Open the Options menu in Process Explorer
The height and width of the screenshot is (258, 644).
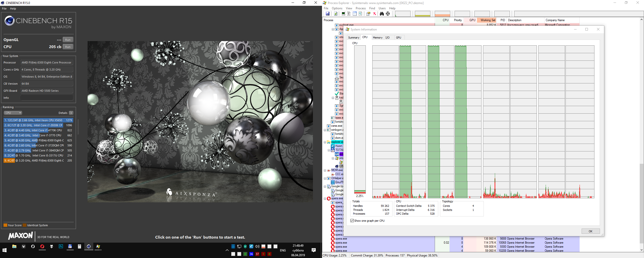pyautogui.click(x=337, y=8)
